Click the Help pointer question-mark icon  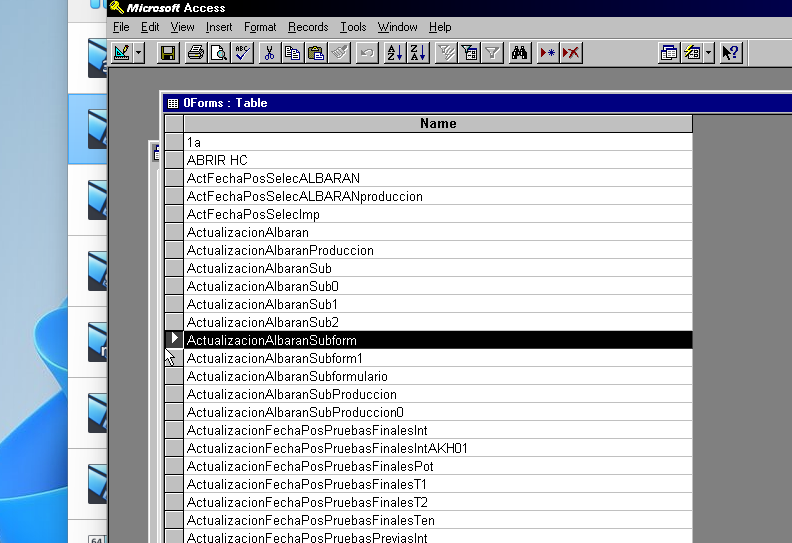[730, 53]
